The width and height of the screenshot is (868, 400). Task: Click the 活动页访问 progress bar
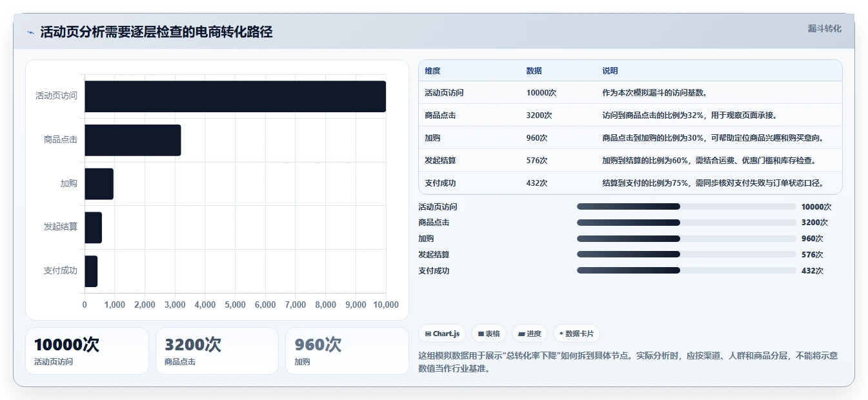(x=686, y=206)
